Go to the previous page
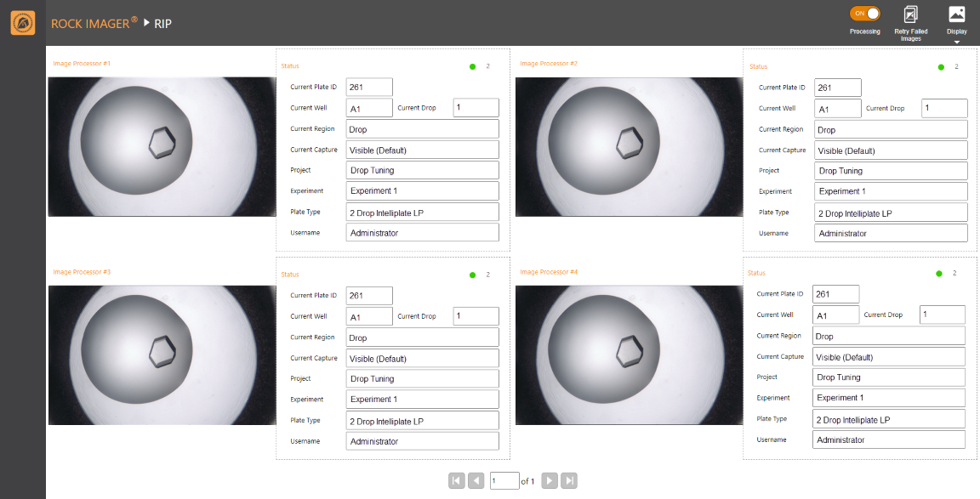This screenshot has height=499, width=980. click(x=476, y=481)
